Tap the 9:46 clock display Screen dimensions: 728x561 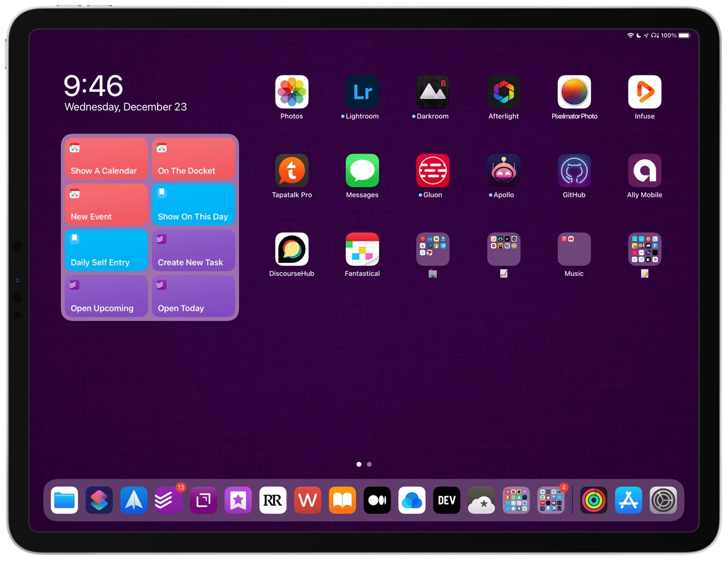click(93, 86)
